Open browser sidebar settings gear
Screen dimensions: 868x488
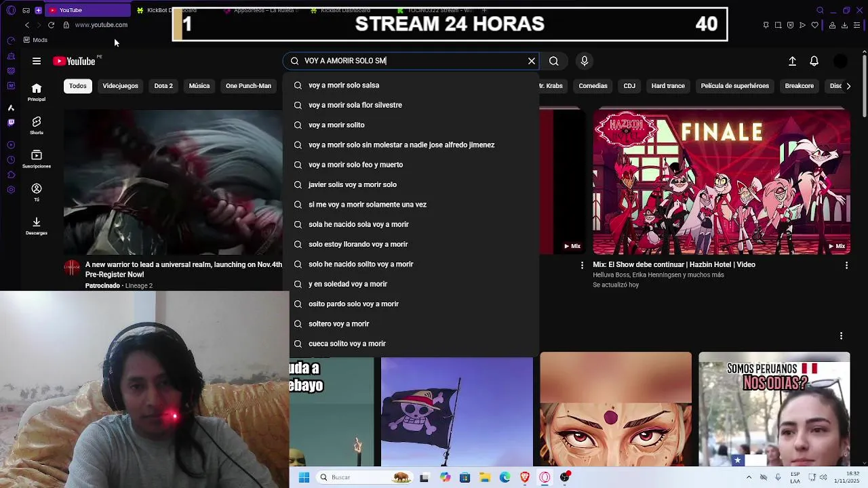[x=11, y=190]
